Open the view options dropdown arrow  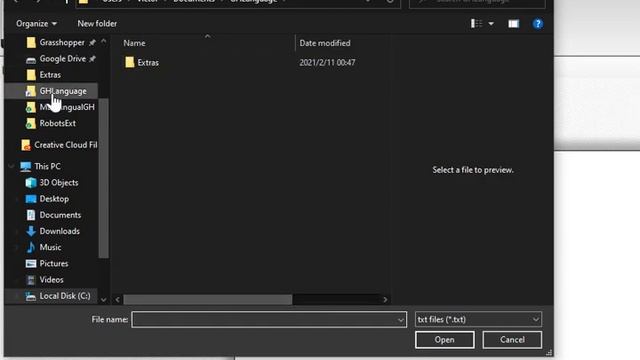click(491, 24)
